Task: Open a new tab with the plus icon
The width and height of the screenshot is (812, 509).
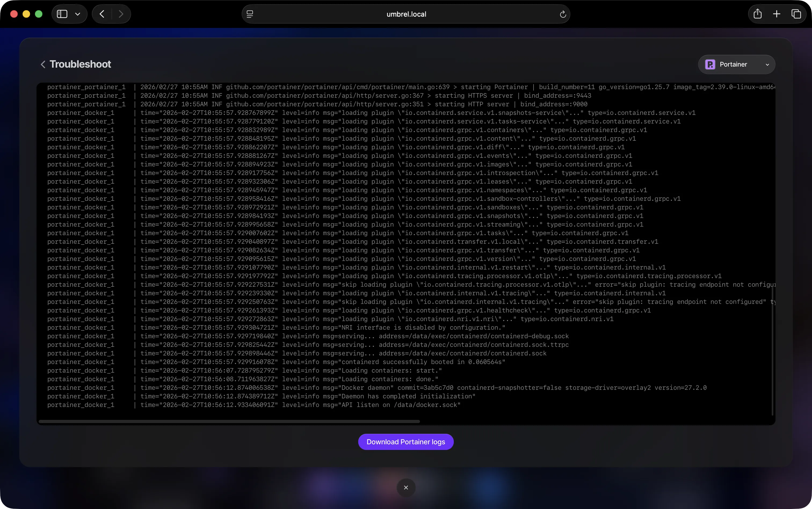Action: pos(776,14)
